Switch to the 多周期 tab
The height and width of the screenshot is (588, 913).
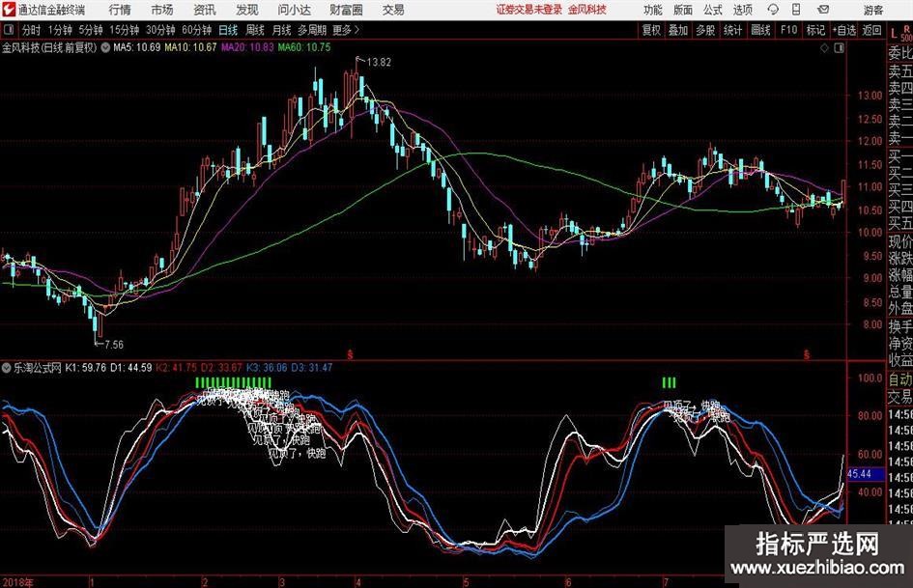312,30
